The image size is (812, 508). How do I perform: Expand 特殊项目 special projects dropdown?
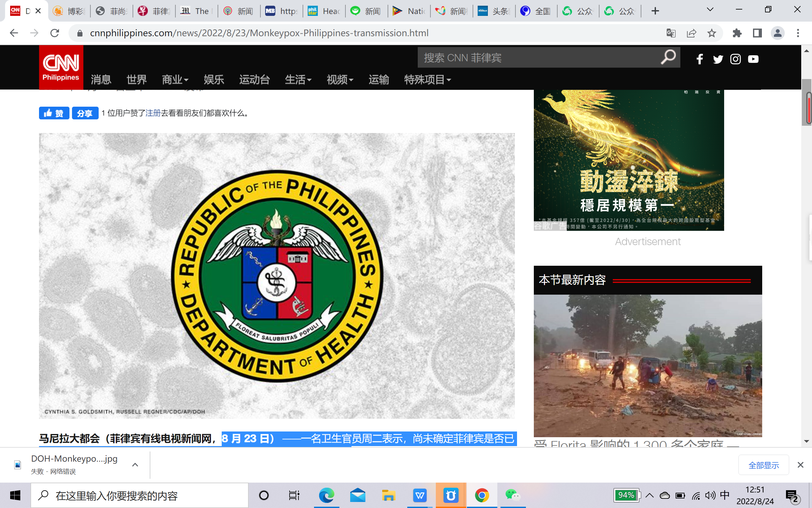pyautogui.click(x=428, y=80)
